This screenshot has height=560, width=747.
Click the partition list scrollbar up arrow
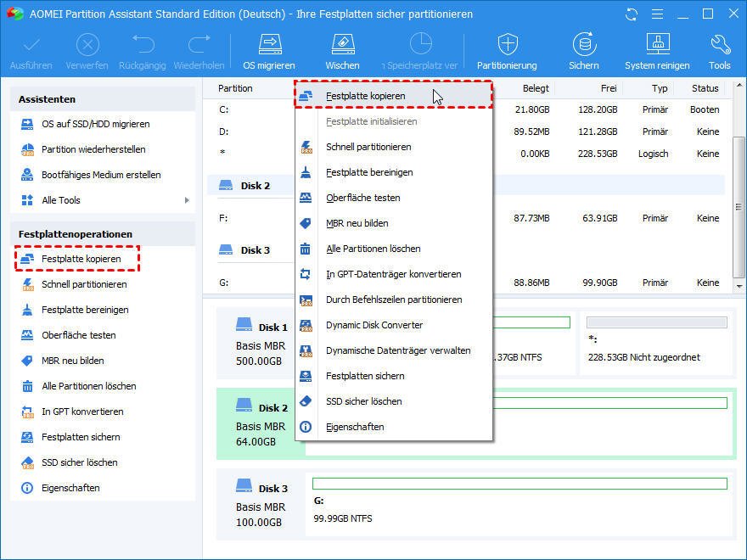[x=739, y=85]
